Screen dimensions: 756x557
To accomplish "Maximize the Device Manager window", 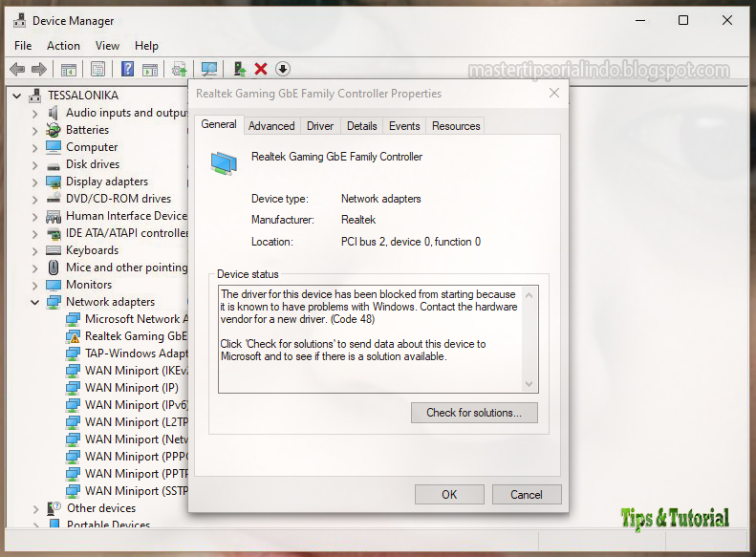I will pos(683,20).
